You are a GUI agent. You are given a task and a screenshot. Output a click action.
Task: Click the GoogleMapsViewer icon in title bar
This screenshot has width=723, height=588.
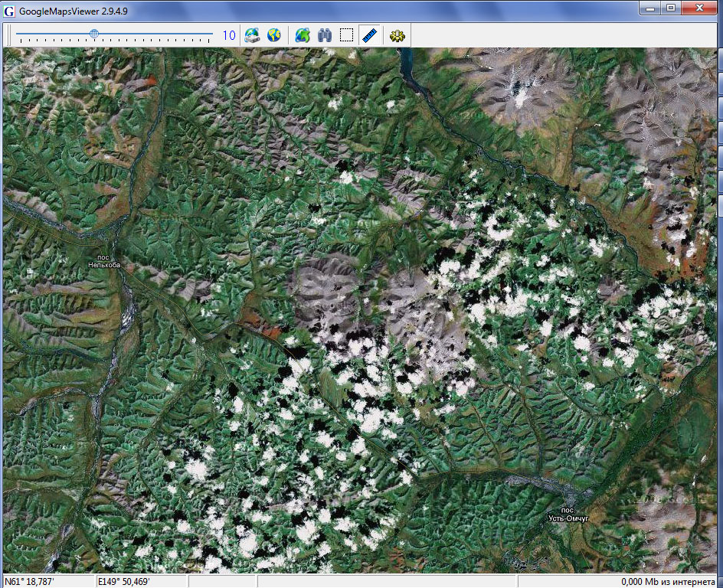[x=9, y=8]
